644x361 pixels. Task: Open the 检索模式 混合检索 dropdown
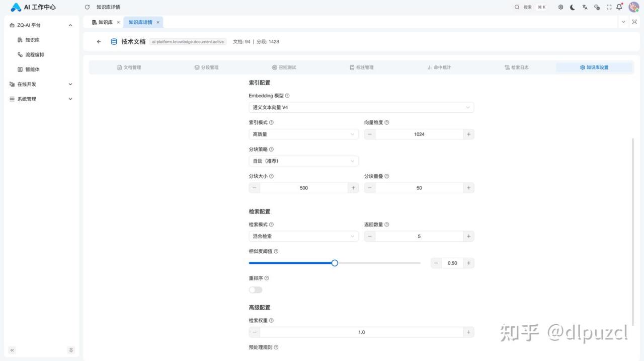coord(303,236)
